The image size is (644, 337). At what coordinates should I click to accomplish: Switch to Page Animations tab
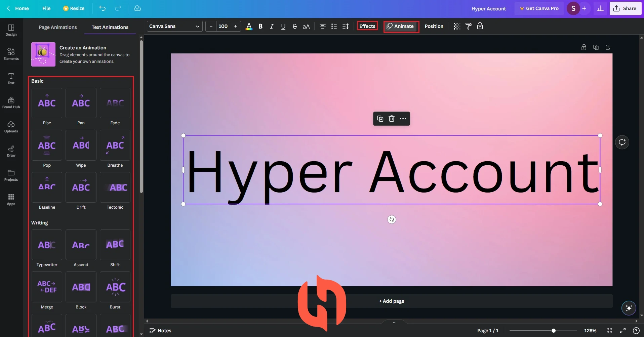(x=57, y=27)
